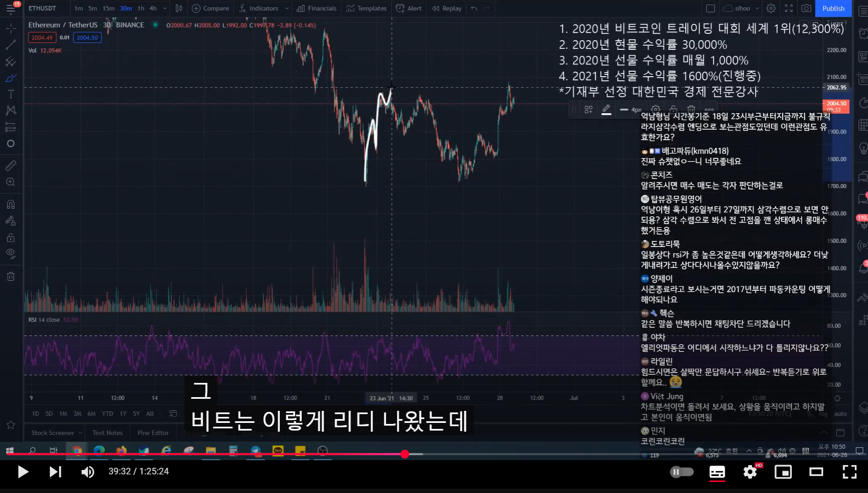Click the 2004.49 sell price button
The width and height of the screenshot is (868, 493).
coord(42,38)
